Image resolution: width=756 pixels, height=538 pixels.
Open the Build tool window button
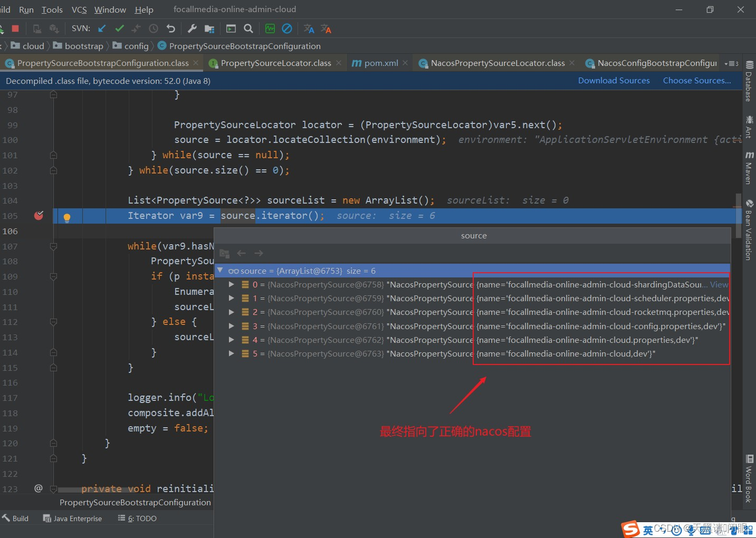(x=15, y=518)
